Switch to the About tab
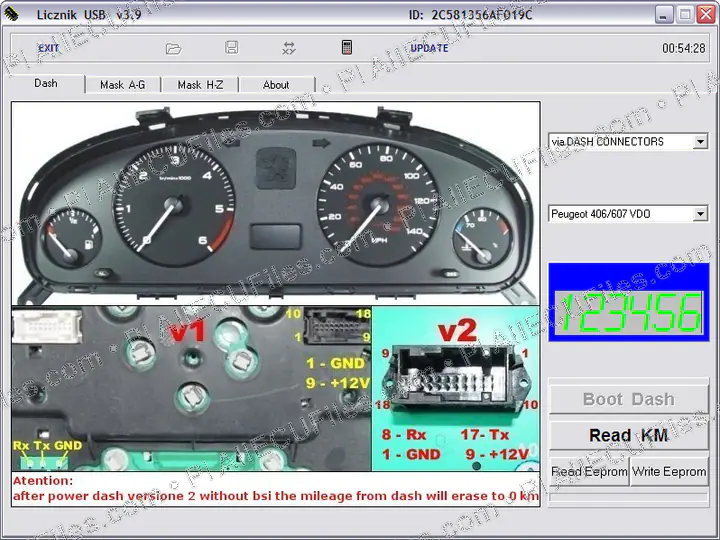720x540 pixels. point(276,85)
